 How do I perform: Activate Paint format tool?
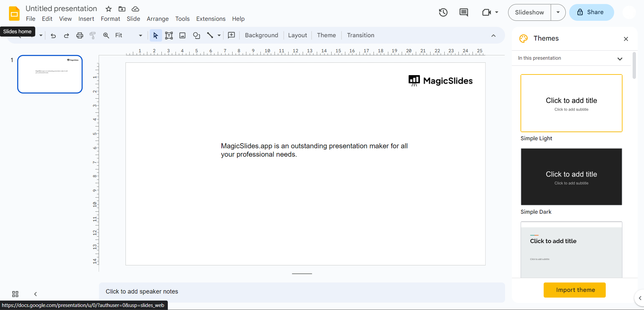click(x=93, y=35)
